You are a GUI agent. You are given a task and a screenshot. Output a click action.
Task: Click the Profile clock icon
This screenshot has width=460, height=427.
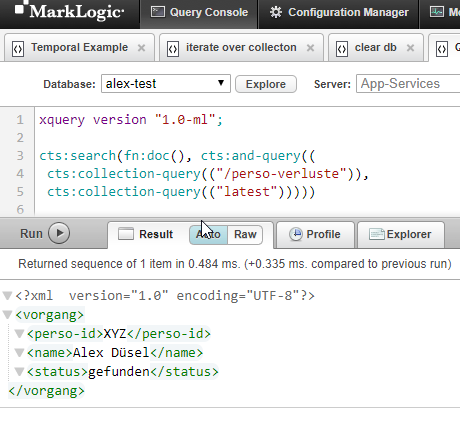coord(295,234)
